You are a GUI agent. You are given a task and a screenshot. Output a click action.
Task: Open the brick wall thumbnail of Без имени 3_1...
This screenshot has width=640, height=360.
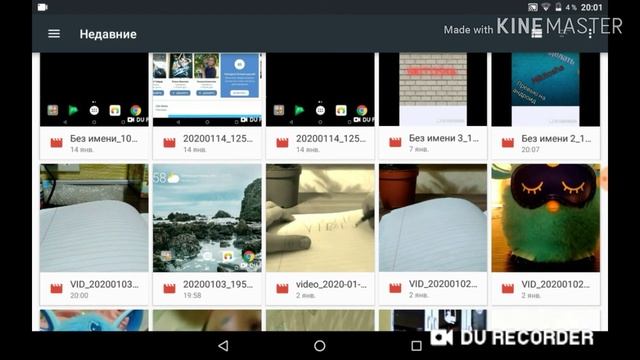pyautogui.click(x=433, y=89)
